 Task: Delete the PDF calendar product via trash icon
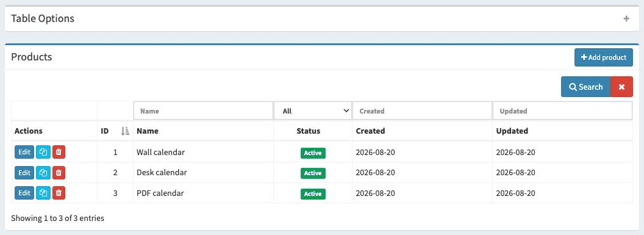(x=59, y=193)
